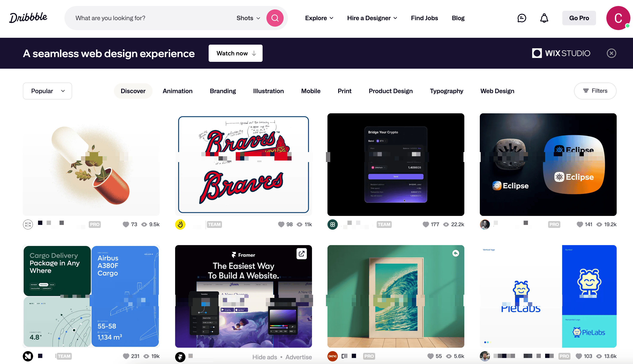Screen dimensions: 633x364
Task: Like the Eclipse shot with 141 hearts
Action: click(x=579, y=224)
